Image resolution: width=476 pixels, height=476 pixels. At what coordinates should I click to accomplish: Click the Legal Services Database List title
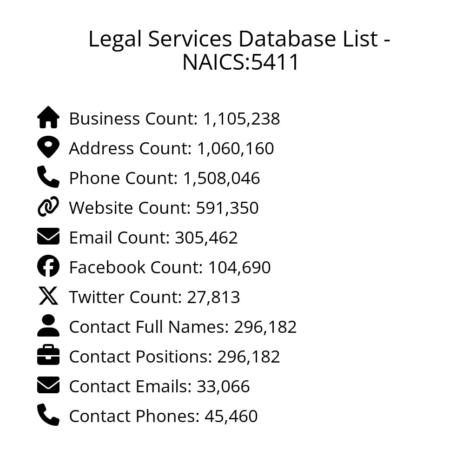coord(239,51)
